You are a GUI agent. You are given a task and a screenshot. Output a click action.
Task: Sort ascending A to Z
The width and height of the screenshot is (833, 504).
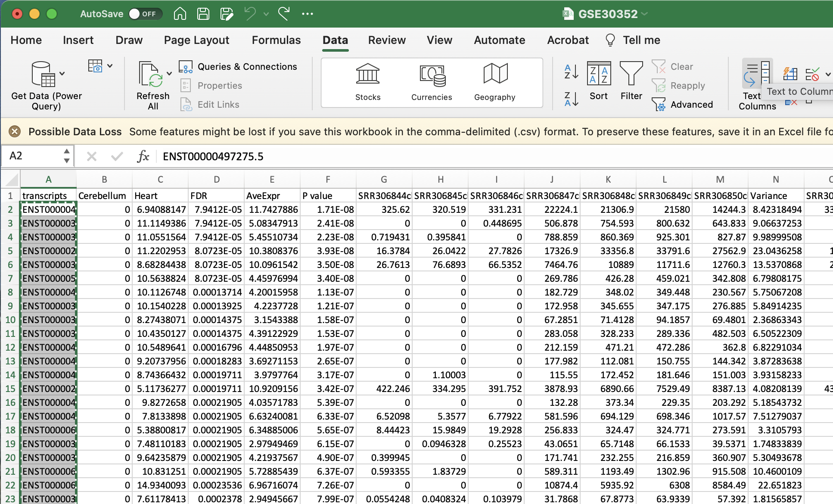[571, 72]
